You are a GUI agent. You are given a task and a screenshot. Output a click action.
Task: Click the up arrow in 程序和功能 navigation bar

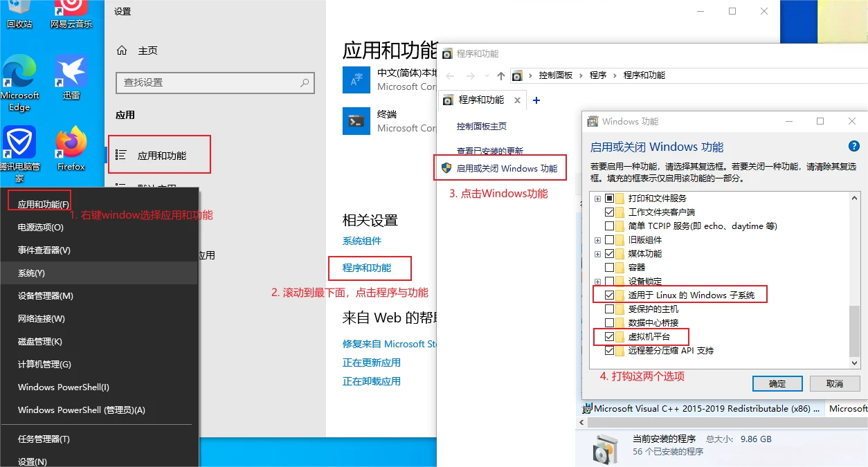[x=501, y=75]
